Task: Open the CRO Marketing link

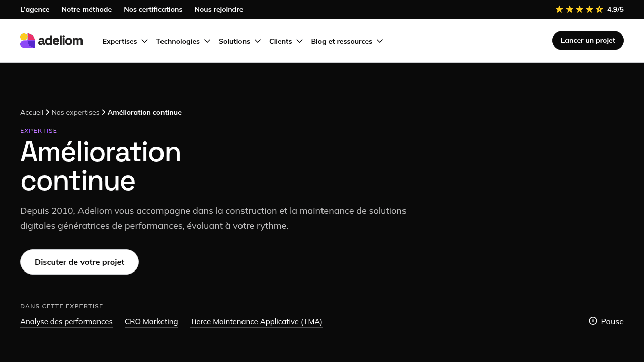Action: 151,322
